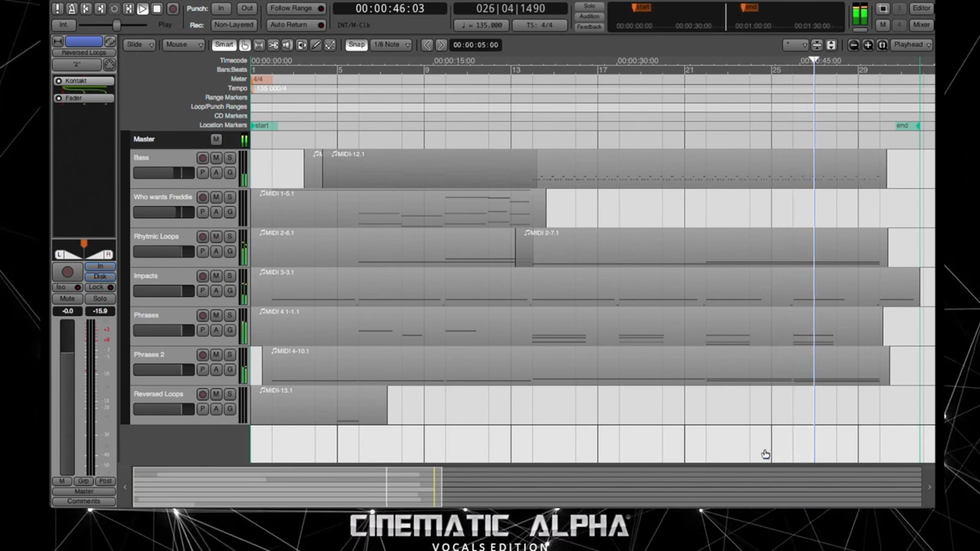Toggle the metronome click icon
This screenshot has height=551, width=980.
tap(71, 9)
